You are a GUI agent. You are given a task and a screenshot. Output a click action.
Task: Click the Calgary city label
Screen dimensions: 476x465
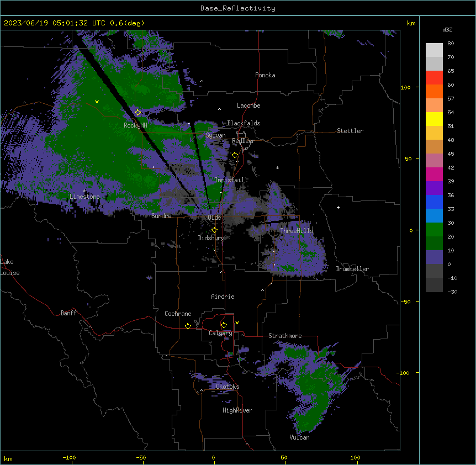(x=220, y=333)
